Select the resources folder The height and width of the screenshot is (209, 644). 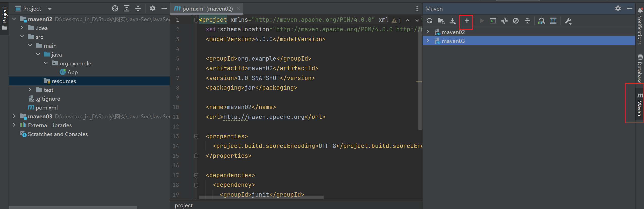pos(89,81)
